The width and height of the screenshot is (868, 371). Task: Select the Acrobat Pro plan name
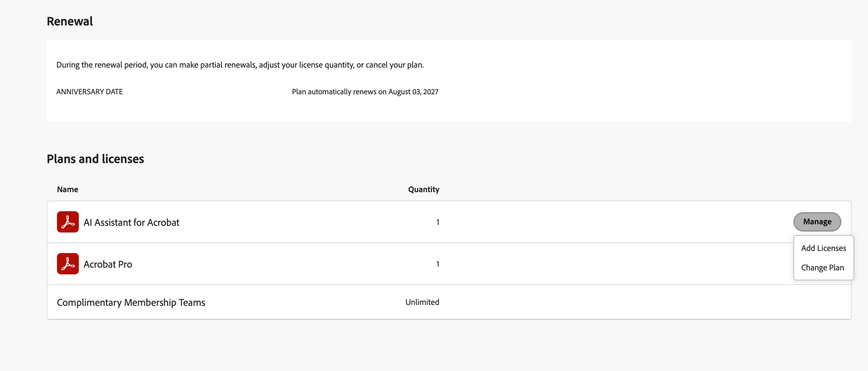(108, 264)
